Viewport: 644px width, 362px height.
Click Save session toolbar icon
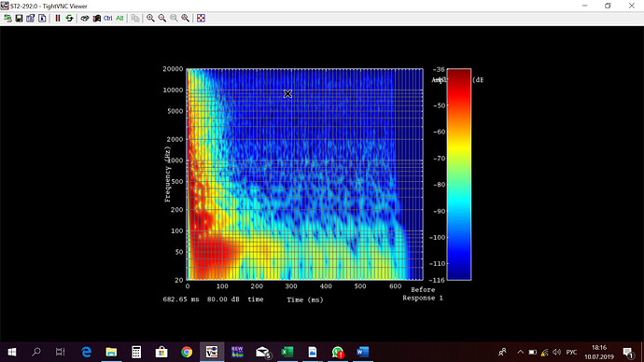[x=19, y=18]
